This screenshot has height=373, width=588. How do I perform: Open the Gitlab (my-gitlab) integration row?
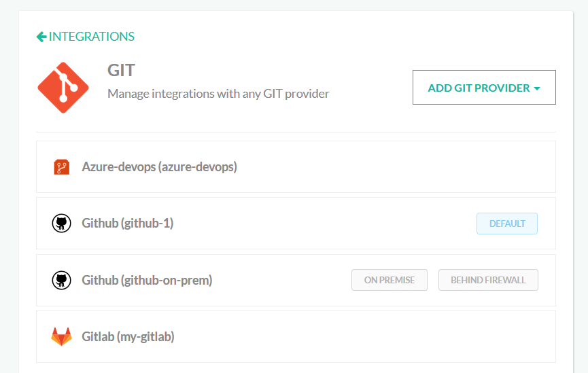point(296,336)
